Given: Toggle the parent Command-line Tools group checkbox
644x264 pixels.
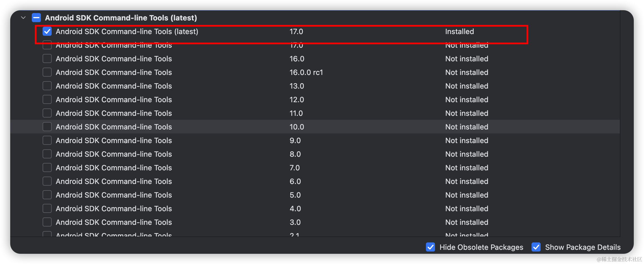Looking at the screenshot, I should pyautogui.click(x=36, y=18).
